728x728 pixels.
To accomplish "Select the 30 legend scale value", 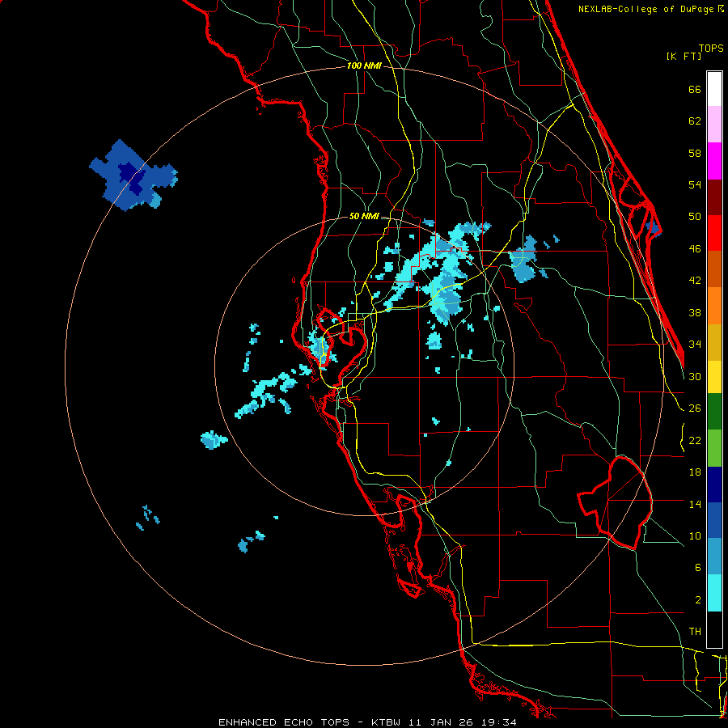I will pyautogui.click(x=695, y=376).
